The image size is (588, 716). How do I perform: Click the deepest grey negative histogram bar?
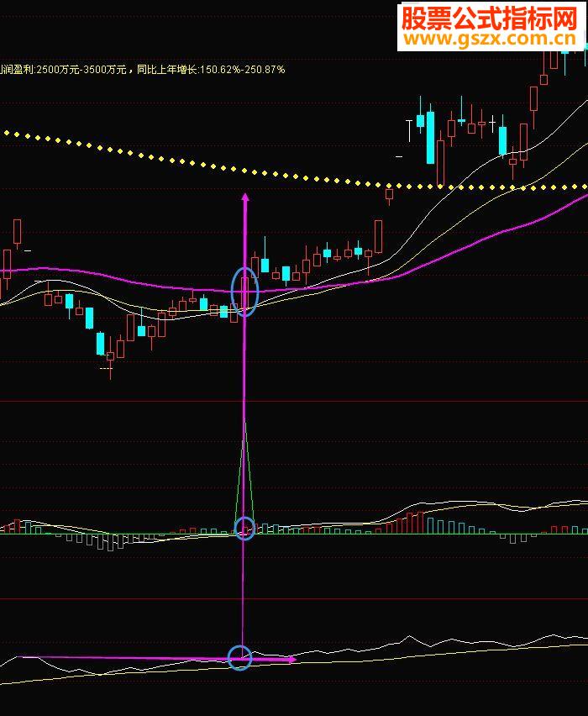110,543
